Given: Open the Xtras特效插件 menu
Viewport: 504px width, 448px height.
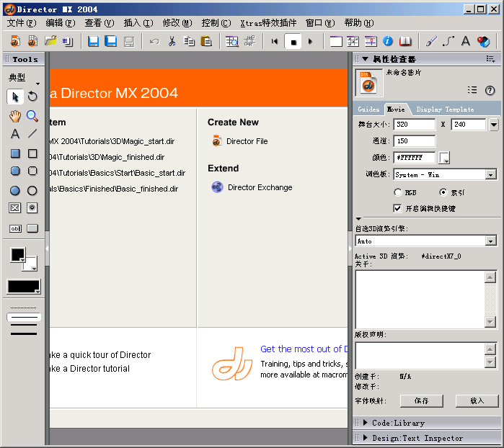Looking at the screenshot, I should (x=268, y=23).
